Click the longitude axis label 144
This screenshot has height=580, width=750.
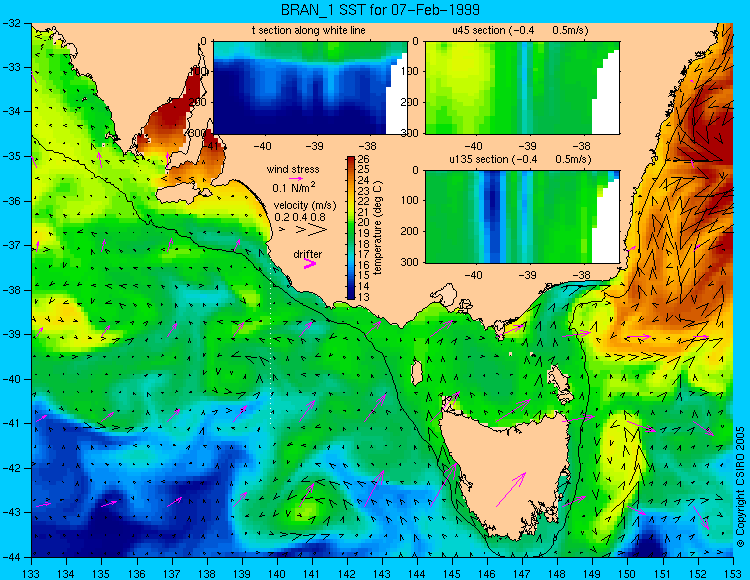click(x=417, y=573)
